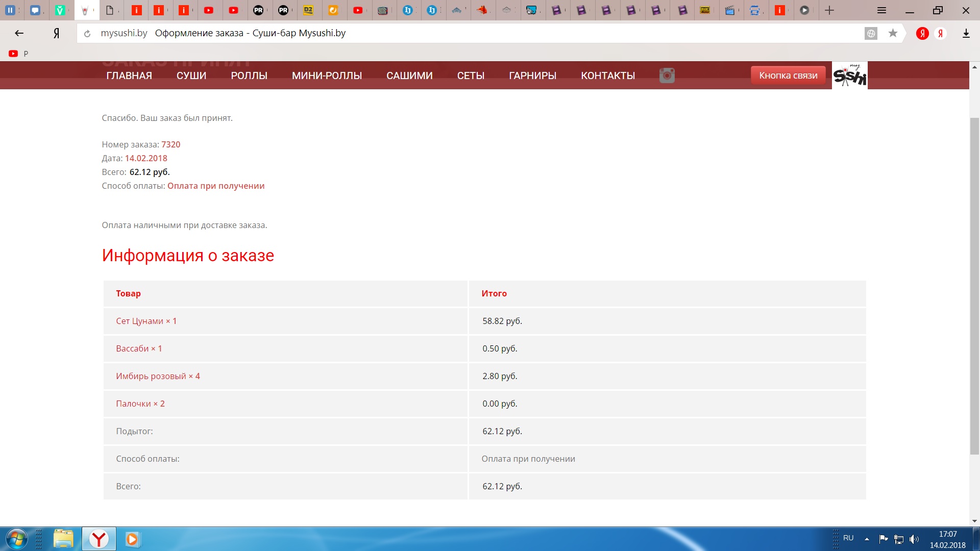Screen dimensions: 980x551
Task: Open the browser hamburger menu
Action: 881,10
